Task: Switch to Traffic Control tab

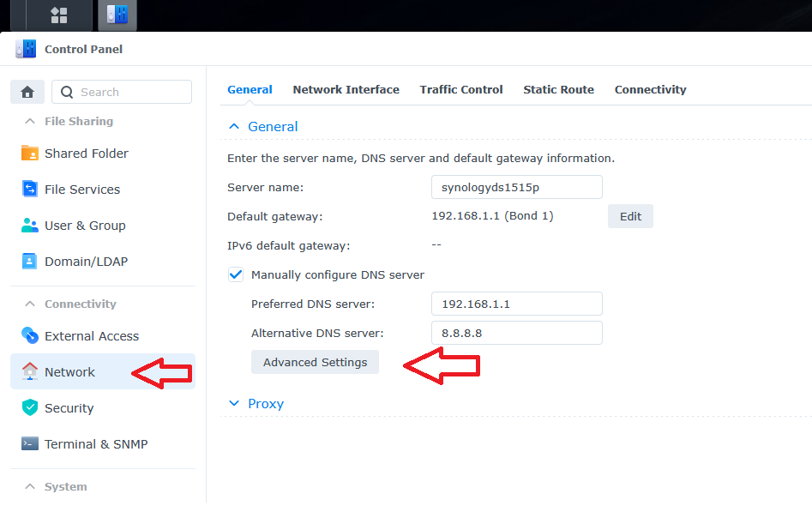Action: (461, 89)
